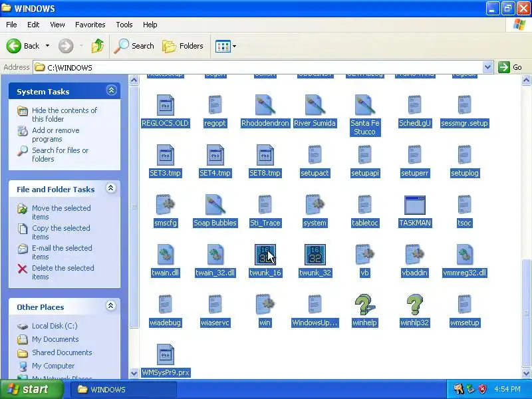Click the file list scroll down arrow

tap(526, 374)
